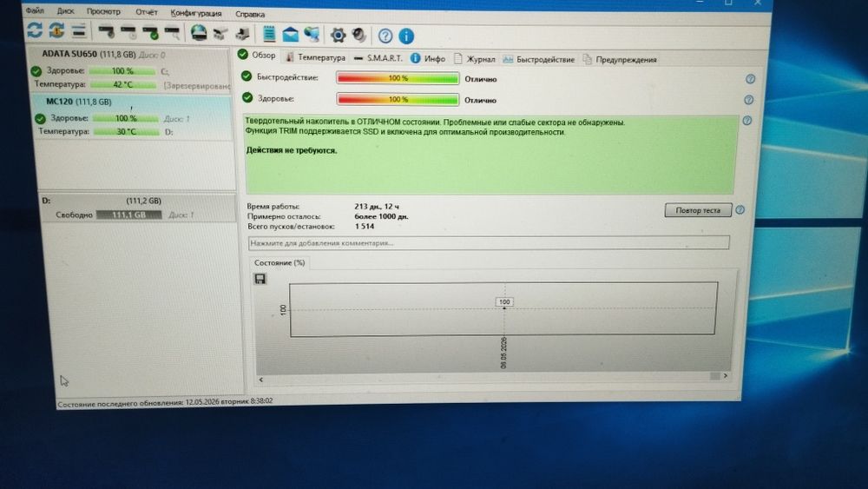The width and height of the screenshot is (868, 489).
Task: Click the MC120 Температура 30 °C bar
Action: (126, 132)
